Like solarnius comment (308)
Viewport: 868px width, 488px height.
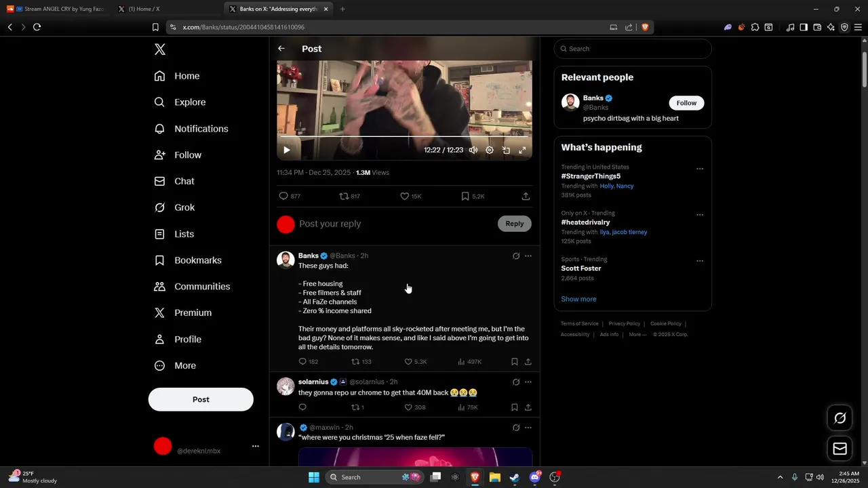pos(415,407)
